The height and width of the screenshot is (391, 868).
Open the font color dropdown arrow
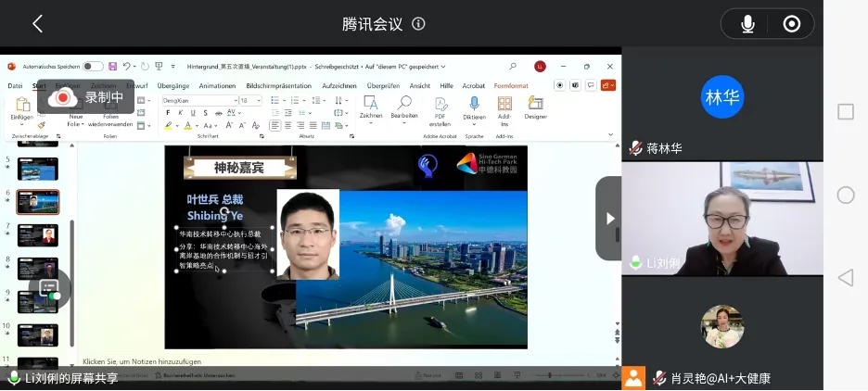coord(196,127)
